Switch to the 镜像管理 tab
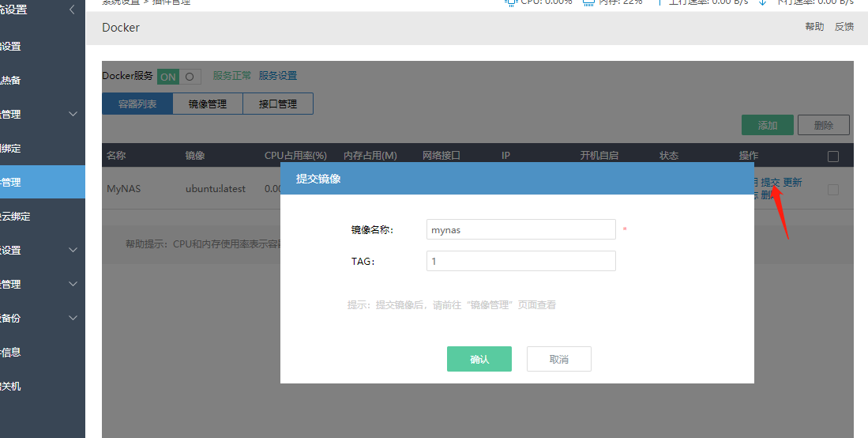 (x=208, y=104)
